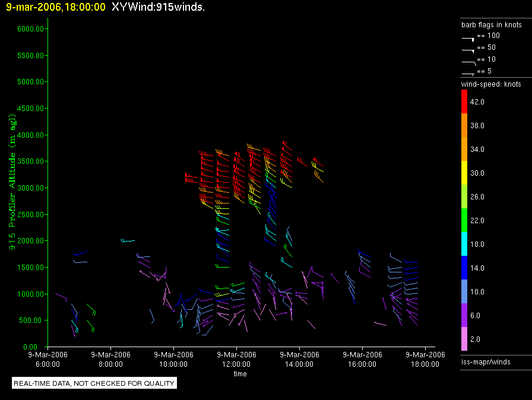
Task: Select the cyan 18.0 knots color band
Action: (x=464, y=244)
